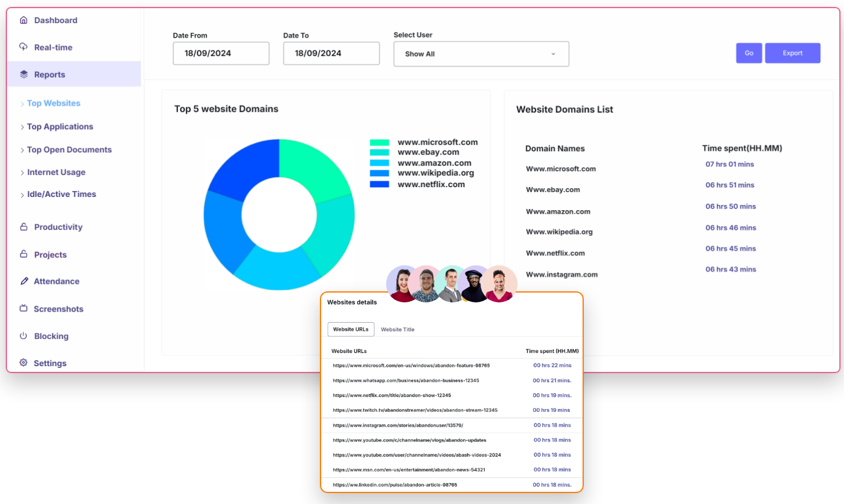Expand chevron beside Top Websites
The width and height of the screenshot is (844, 504).
22,104
